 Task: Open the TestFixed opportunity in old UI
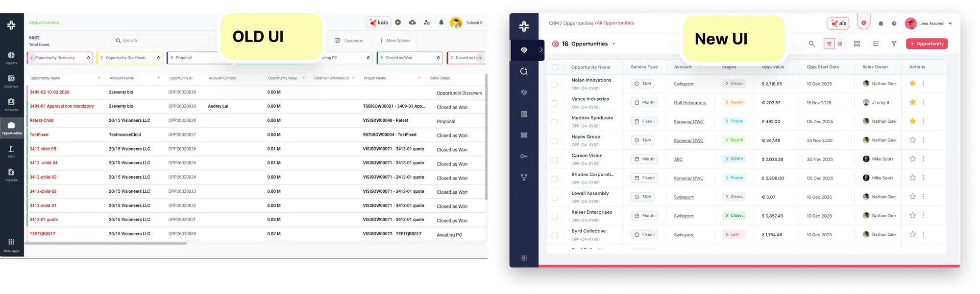[39, 135]
